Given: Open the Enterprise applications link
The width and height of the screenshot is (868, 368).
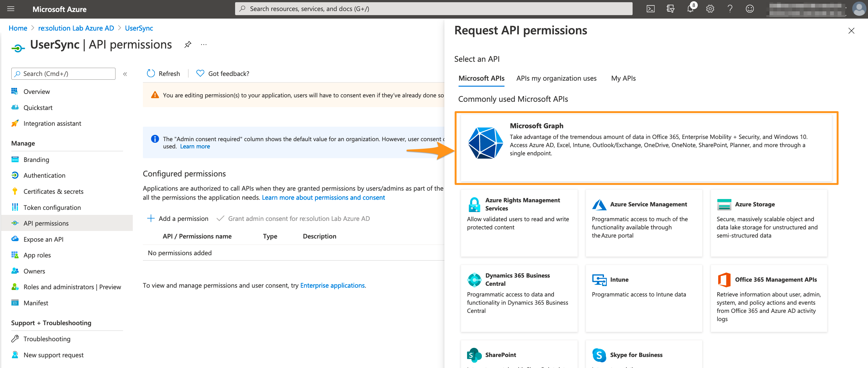Looking at the screenshot, I should click(332, 285).
